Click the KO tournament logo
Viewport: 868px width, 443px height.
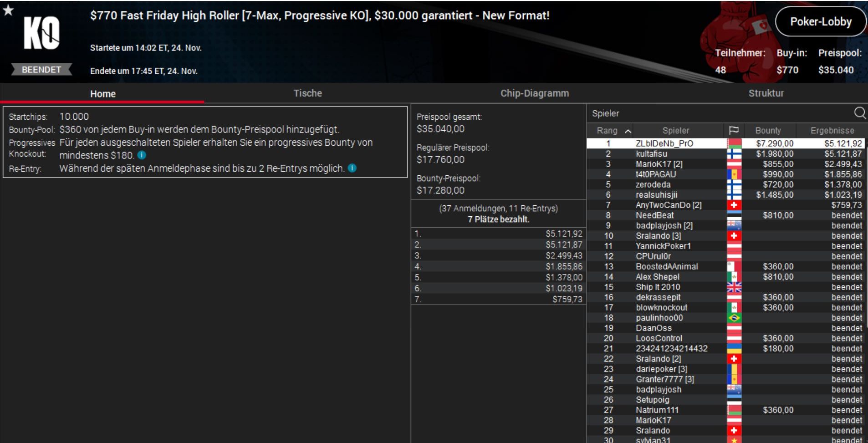41,33
